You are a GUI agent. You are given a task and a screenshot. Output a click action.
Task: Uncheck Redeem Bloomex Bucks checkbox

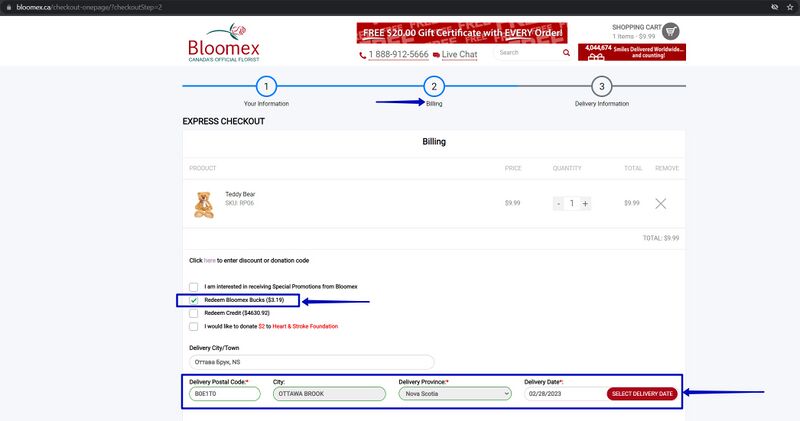(x=193, y=300)
